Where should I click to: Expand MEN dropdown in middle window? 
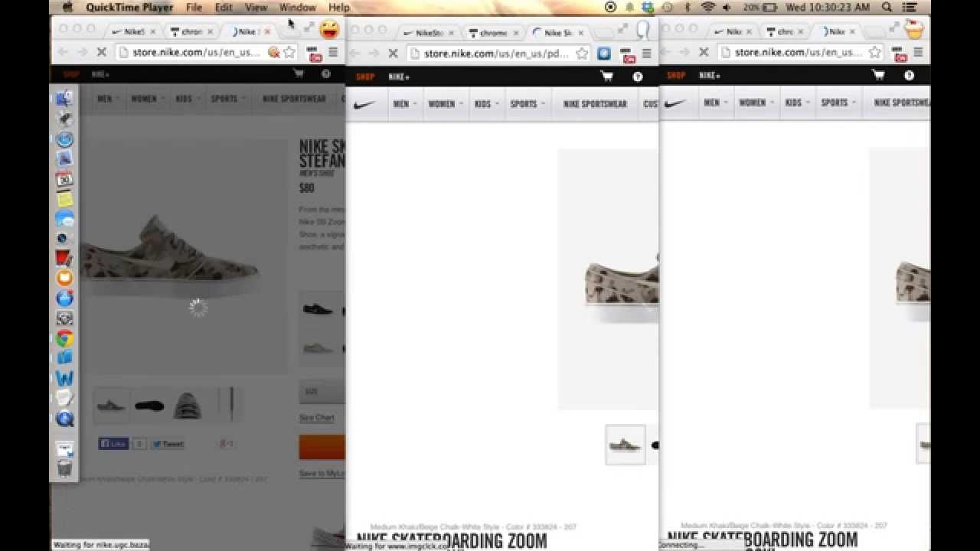click(405, 104)
